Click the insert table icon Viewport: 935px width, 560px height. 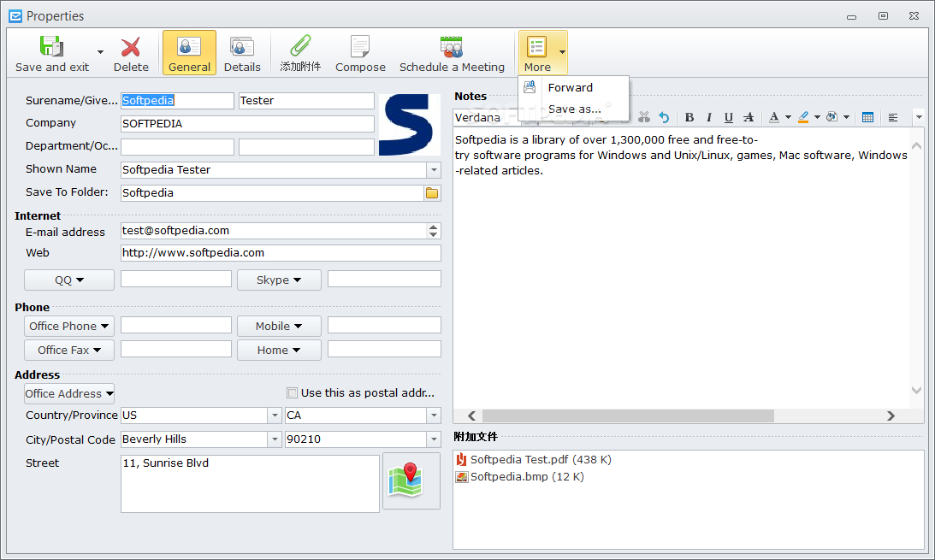(867, 117)
